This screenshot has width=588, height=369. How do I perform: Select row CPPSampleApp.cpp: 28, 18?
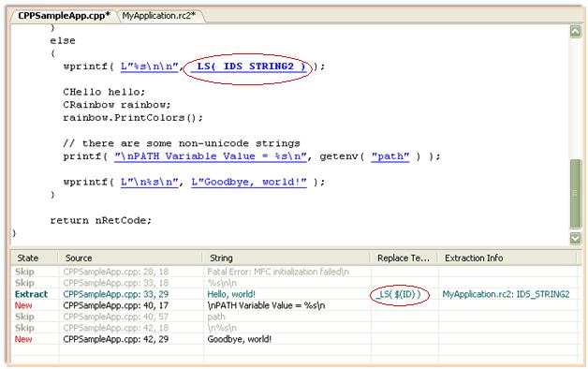(x=116, y=272)
